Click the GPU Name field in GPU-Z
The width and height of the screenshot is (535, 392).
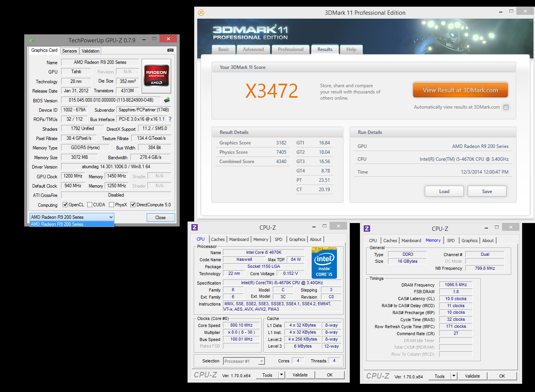pos(100,62)
